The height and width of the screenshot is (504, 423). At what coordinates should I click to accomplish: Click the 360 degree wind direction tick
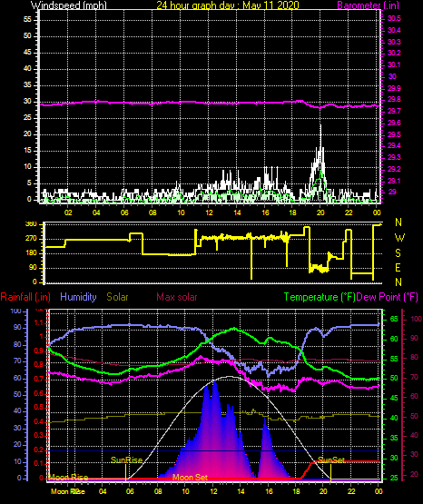click(x=31, y=224)
